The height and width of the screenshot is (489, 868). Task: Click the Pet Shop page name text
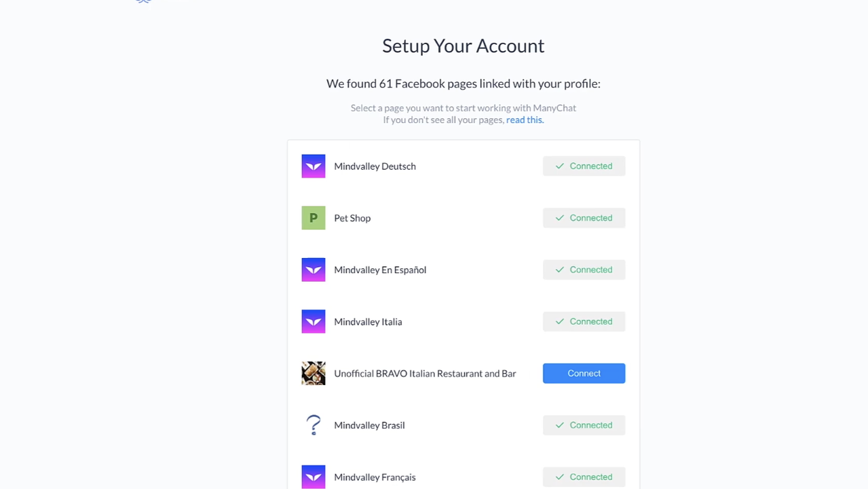pyautogui.click(x=352, y=217)
